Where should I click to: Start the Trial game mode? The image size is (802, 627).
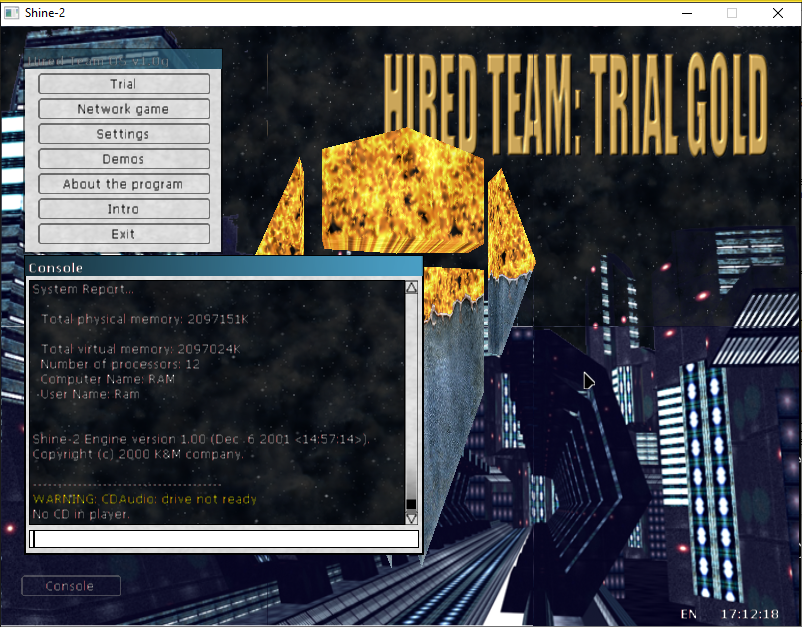(x=124, y=84)
